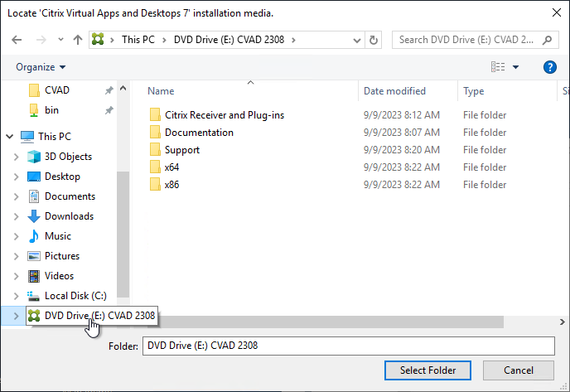
Task: Collapse the This PC tree node
Action: (x=10, y=137)
